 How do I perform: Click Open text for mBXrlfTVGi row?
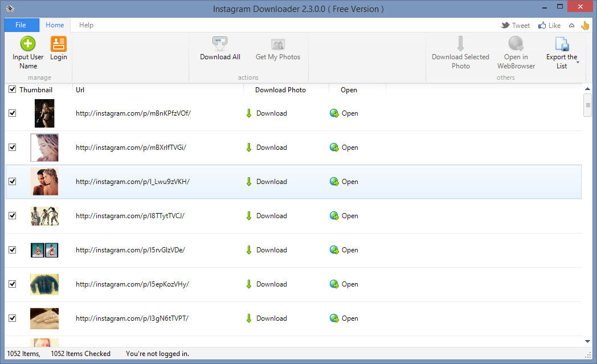350,148
